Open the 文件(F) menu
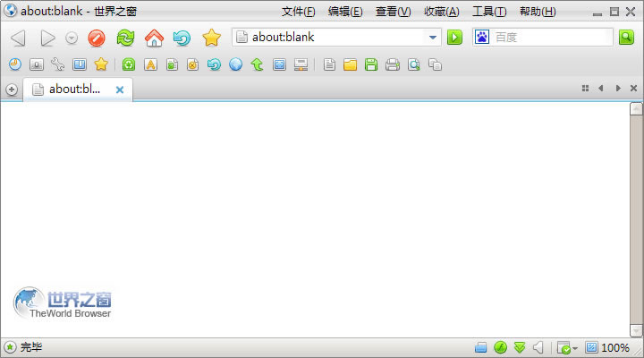 point(299,12)
